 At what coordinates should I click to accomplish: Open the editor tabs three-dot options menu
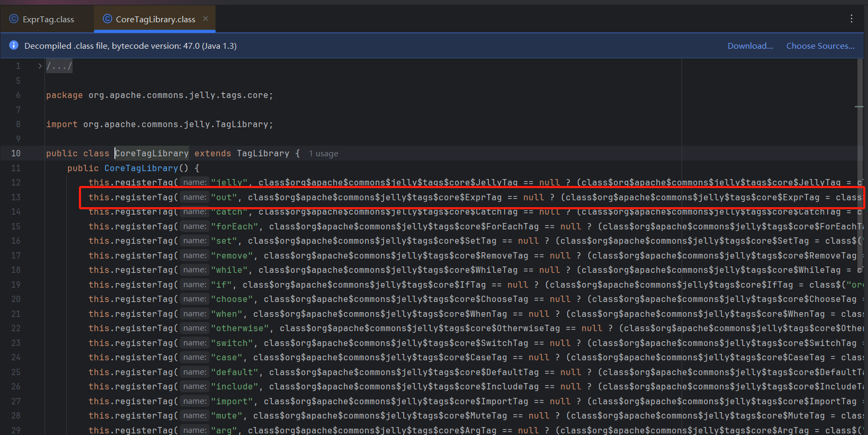coord(852,19)
